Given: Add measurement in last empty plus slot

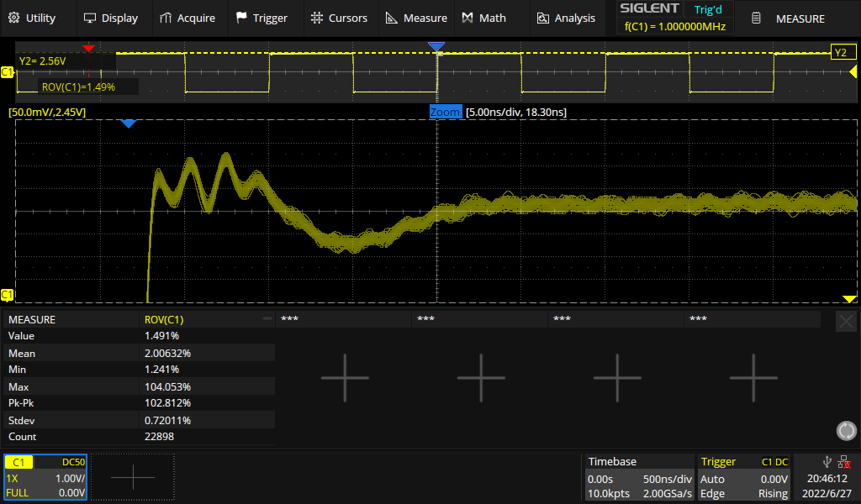Looking at the screenshot, I should 753,377.
